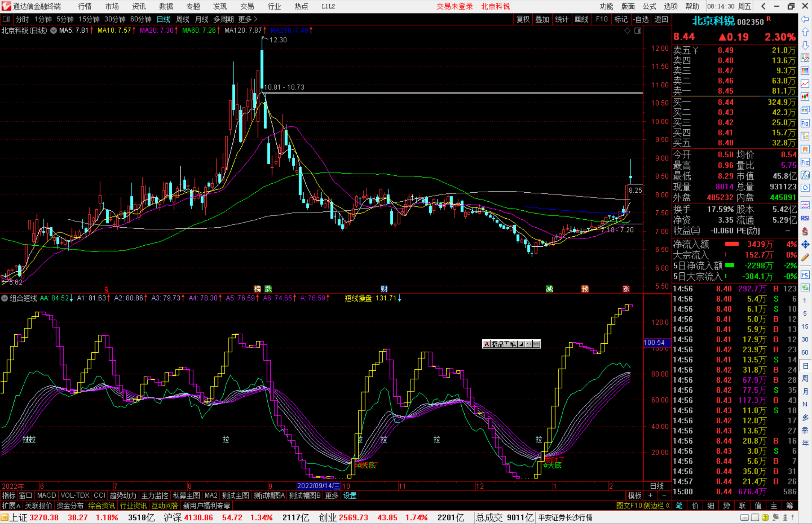Expand the 扩展 panel arrow at bottom

pos(11,506)
